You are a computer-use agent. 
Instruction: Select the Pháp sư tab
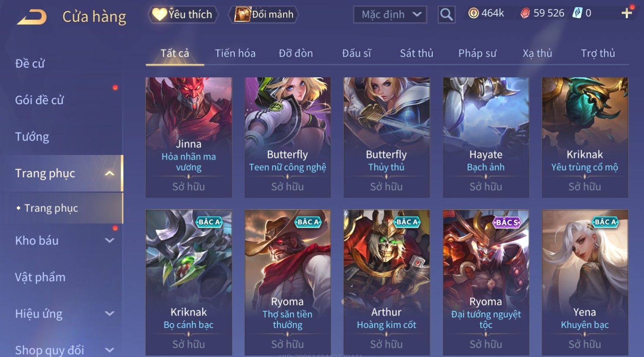477,53
